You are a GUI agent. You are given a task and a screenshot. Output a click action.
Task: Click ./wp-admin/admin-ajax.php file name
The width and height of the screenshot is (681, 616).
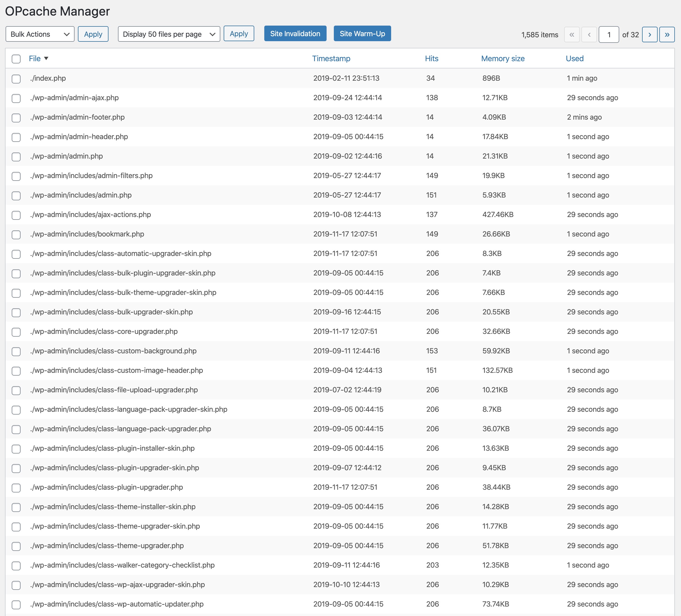(74, 98)
